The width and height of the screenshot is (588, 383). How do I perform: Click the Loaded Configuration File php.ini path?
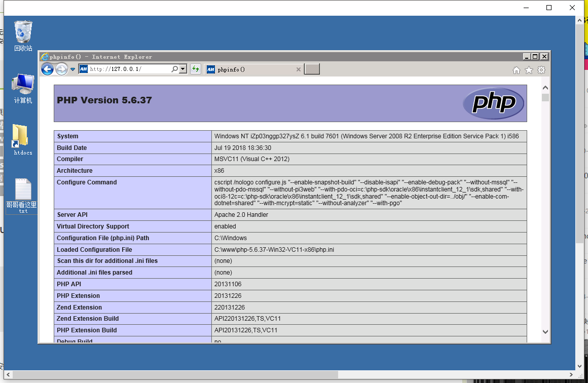[274, 250]
